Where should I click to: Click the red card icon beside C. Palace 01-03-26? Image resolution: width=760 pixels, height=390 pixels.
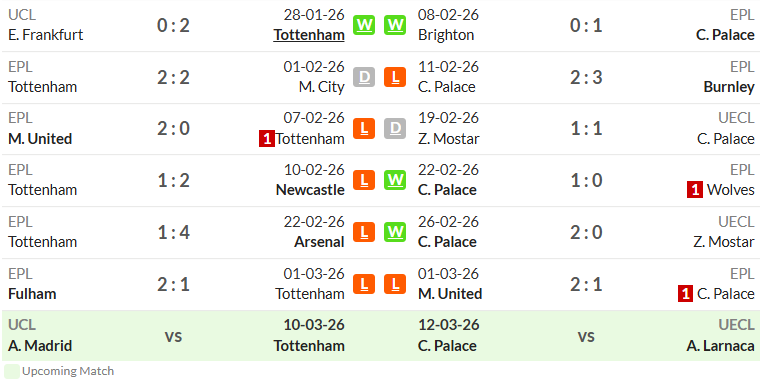pyautogui.click(x=685, y=294)
